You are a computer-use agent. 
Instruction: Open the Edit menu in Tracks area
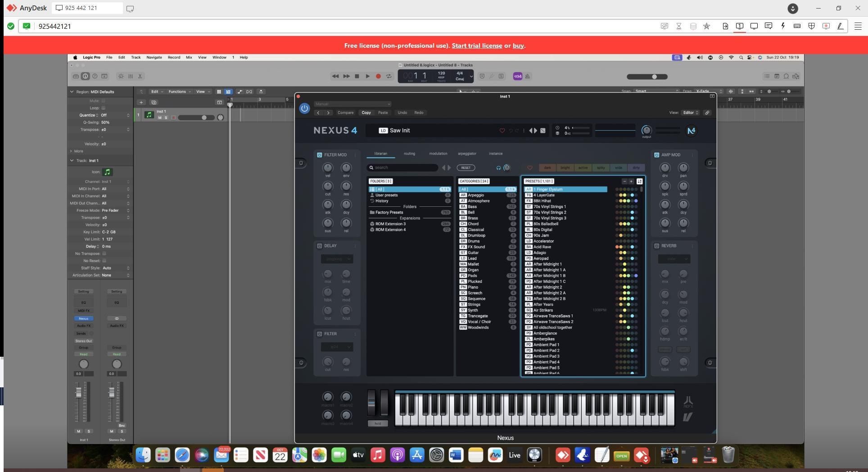[157, 91]
